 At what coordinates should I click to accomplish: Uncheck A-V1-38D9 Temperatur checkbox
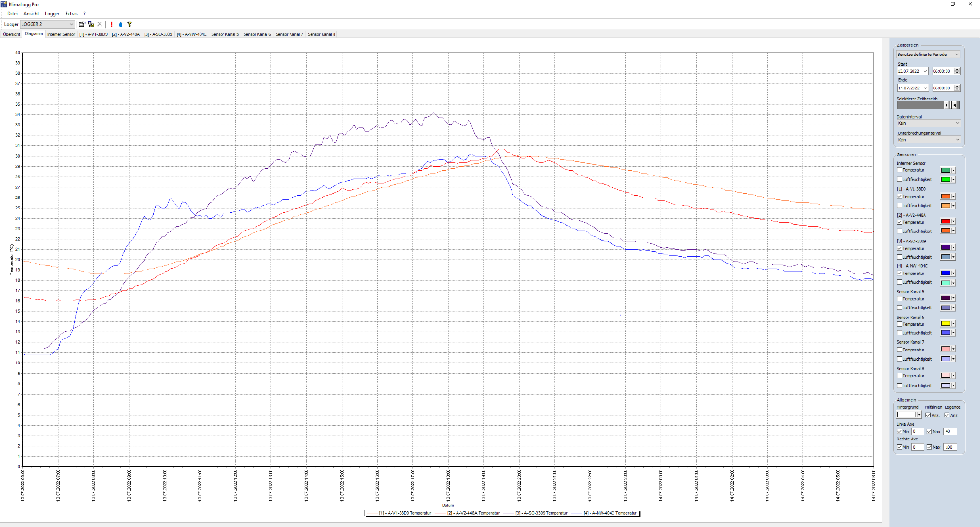coord(900,196)
